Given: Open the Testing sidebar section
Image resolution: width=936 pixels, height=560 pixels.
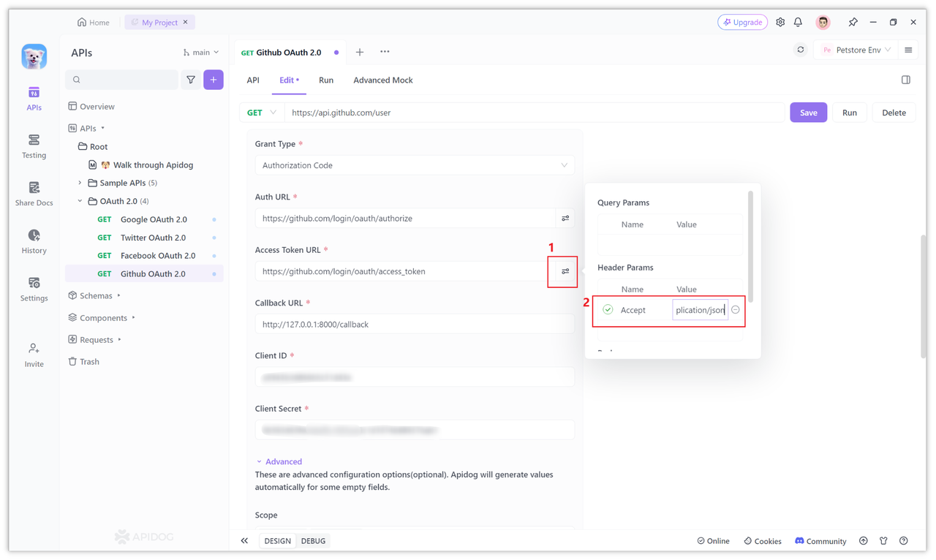Looking at the screenshot, I should [34, 146].
